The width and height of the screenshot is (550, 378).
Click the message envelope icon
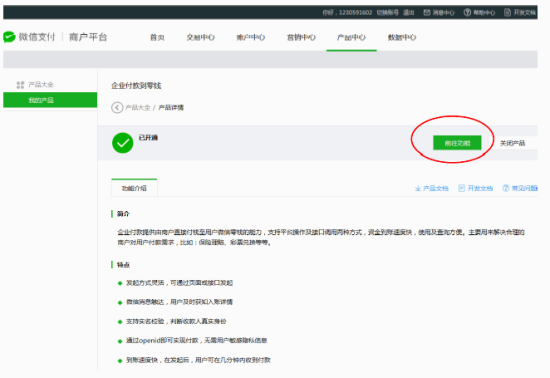coord(427,13)
